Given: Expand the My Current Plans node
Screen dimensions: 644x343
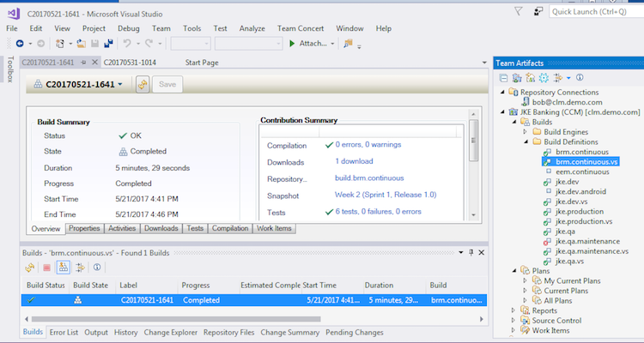Looking at the screenshot, I should point(525,280).
